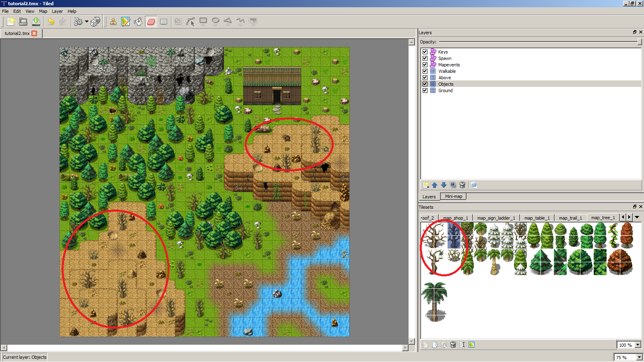Click the Rename Tileset icon
The width and height of the screenshot is (644, 362).
(x=462, y=345)
